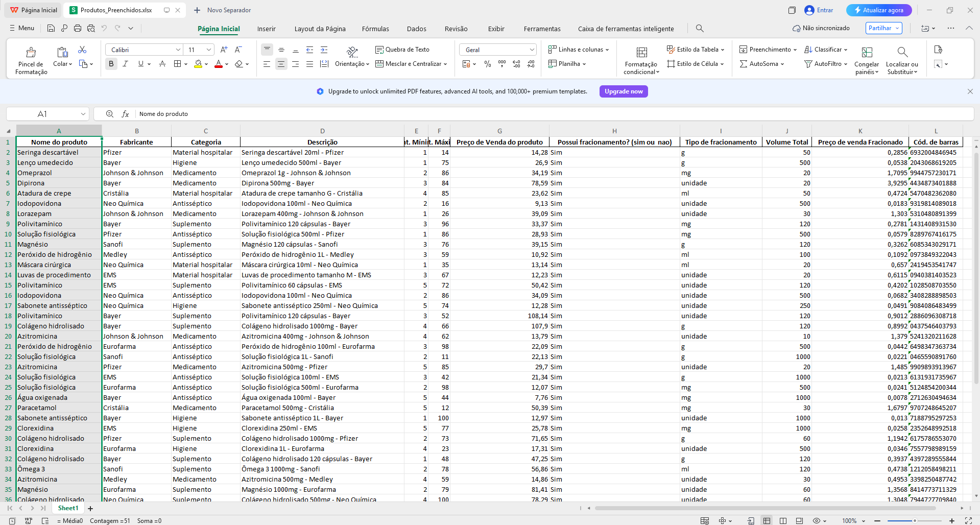Toggle Italic formatting button
The image size is (980, 525).
[x=126, y=64]
